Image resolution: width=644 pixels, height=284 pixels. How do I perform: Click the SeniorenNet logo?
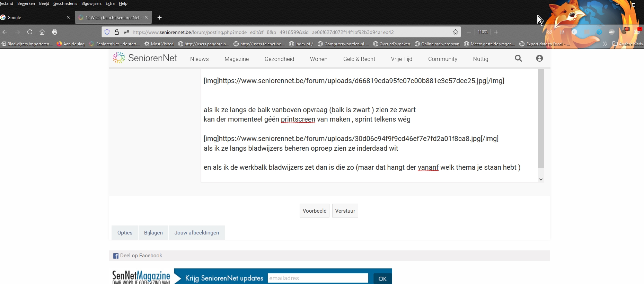pos(145,58)
